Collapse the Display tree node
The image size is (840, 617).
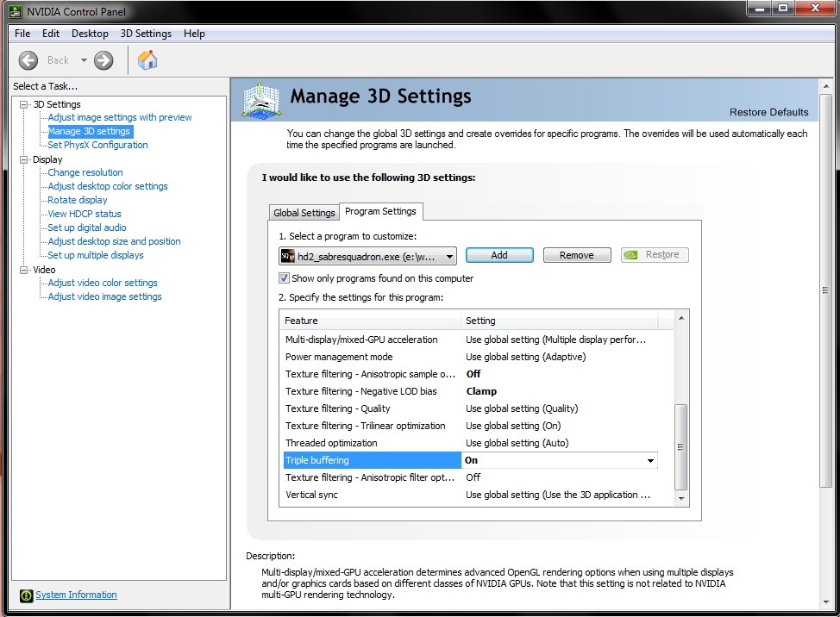[24, 159]
